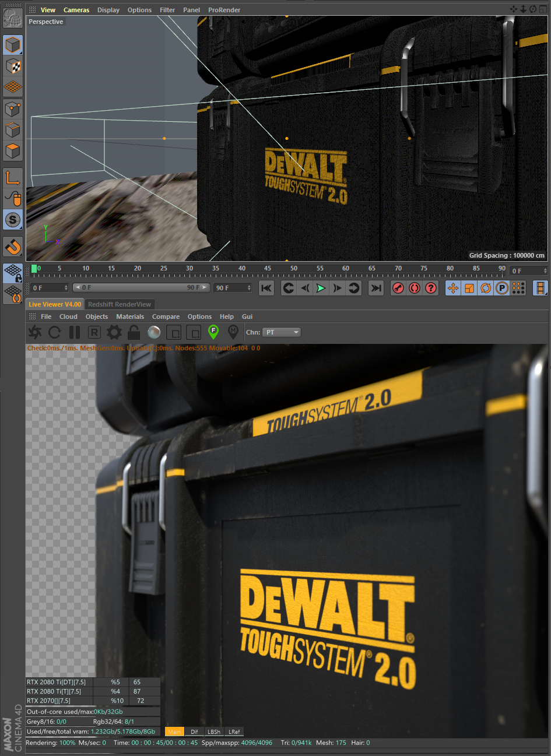Toggle Position keyframe recording
Image resolution: width=551 pixels, height=756 pixels.
point(453,288)
